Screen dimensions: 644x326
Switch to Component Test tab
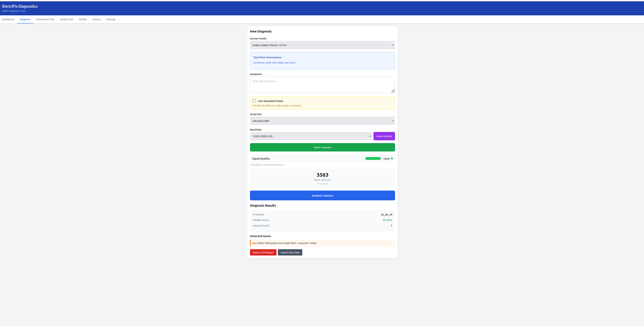click(45, 20)
